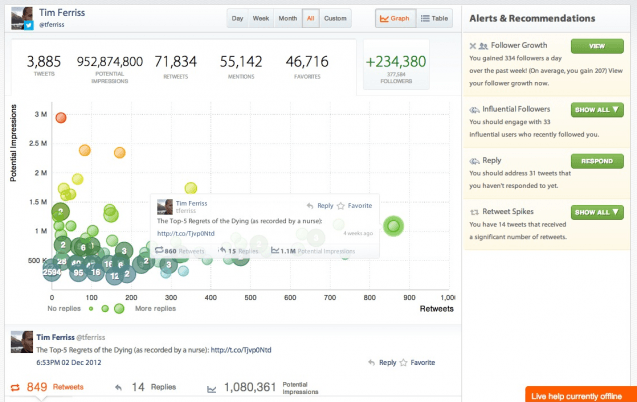Viewport: 637px width, 402px height.
Task: Click the Live help currently offline tab
Action: pos(581,394)
